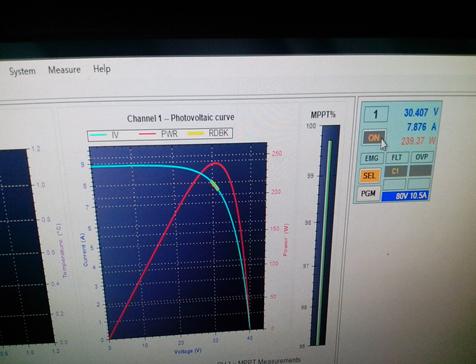Toggle the channel ON output button
This screenshot has width=476, height=364.
click(374, 137)
